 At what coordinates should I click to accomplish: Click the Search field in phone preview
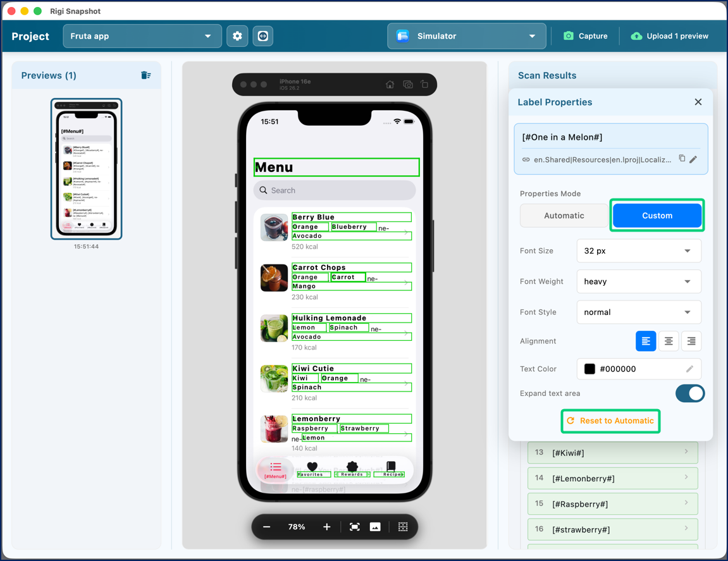(x=335, y=190)
